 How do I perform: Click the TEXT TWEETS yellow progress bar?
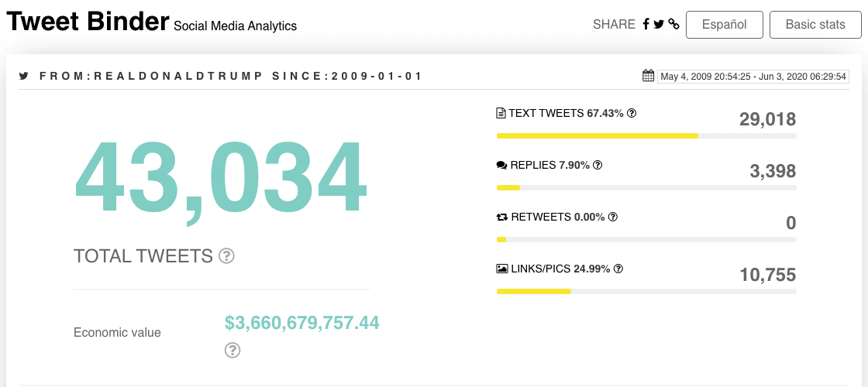pos(598,136)
